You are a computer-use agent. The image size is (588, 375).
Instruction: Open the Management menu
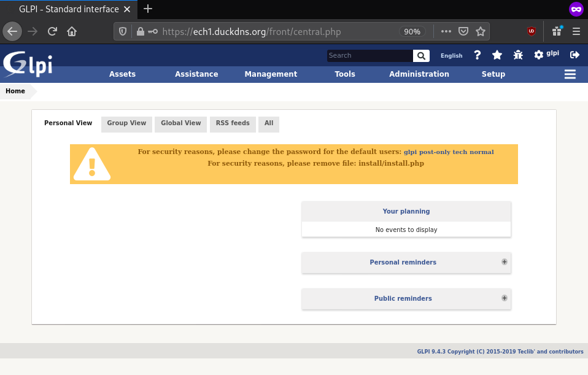[271, 74]
